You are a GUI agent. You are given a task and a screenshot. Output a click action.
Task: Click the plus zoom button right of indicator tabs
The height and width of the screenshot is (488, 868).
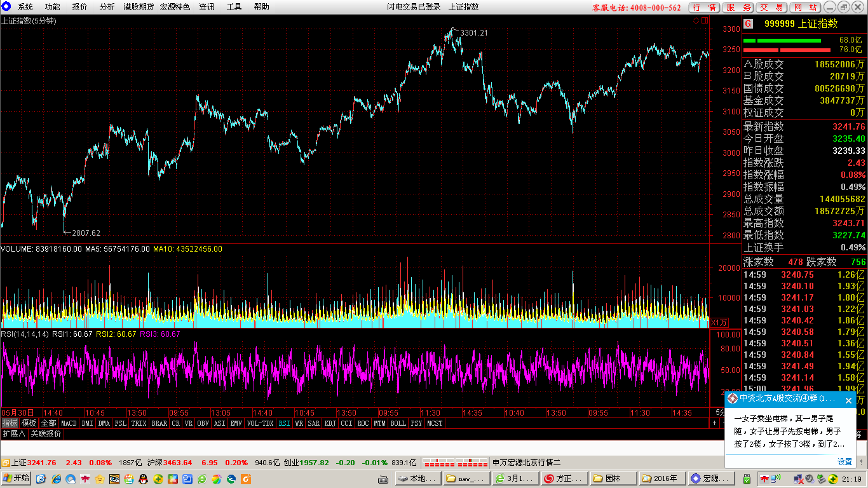[714, 423]
